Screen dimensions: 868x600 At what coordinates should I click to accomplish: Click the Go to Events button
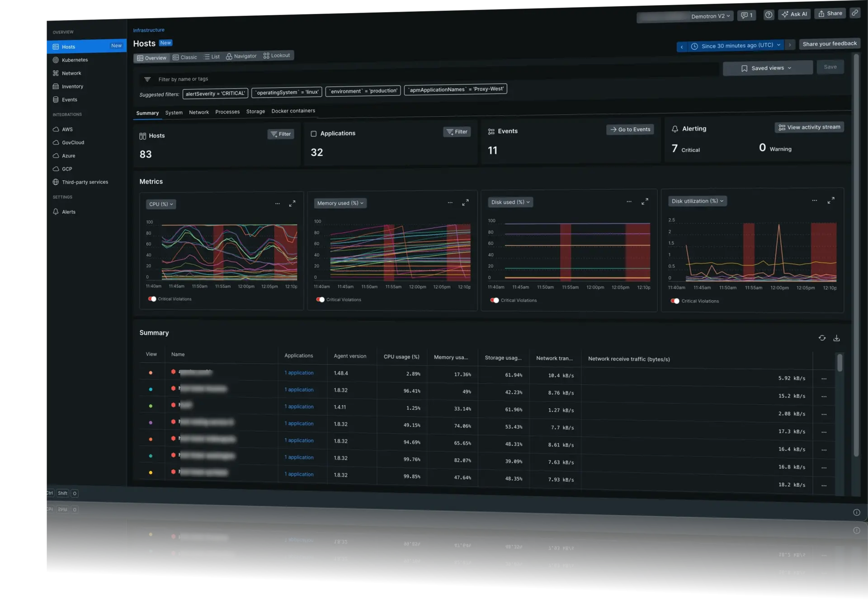(x=630, y=129)
